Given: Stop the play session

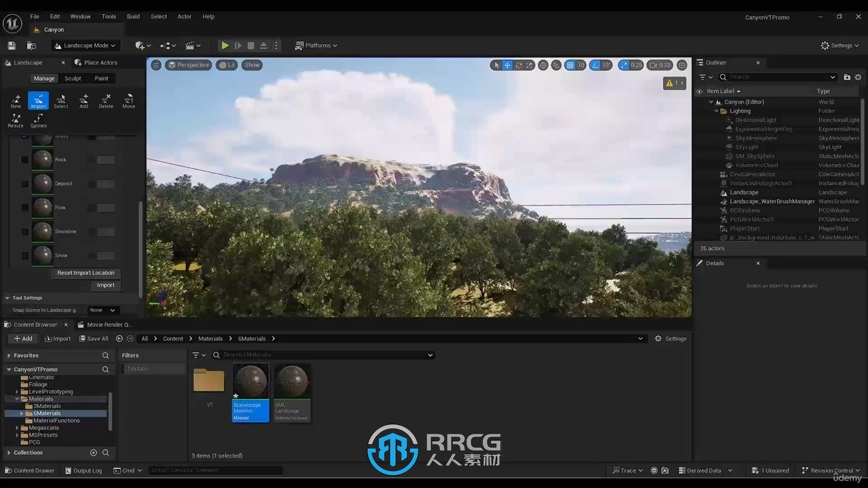Looking at the screenshot, I should (x=251, y=45).
